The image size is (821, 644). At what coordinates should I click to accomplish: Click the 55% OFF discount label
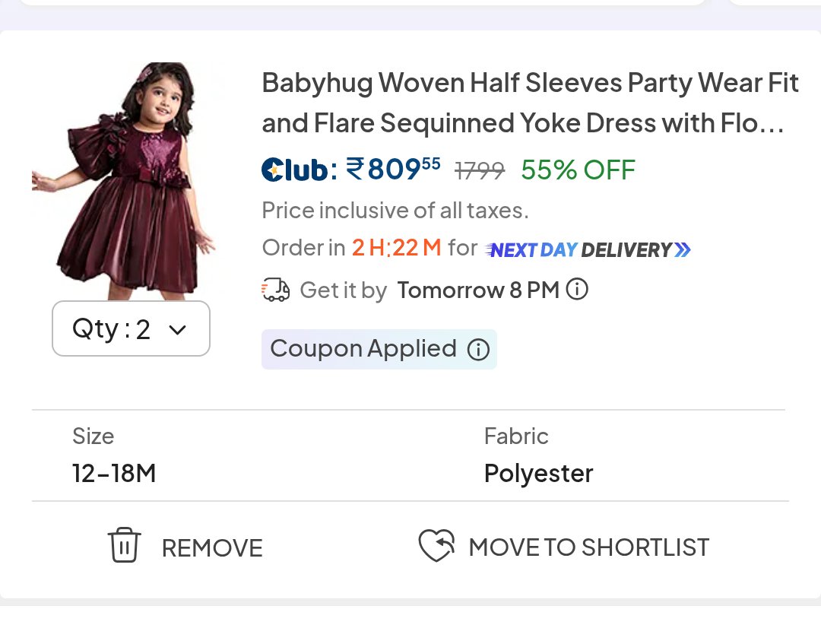point(578,170)
